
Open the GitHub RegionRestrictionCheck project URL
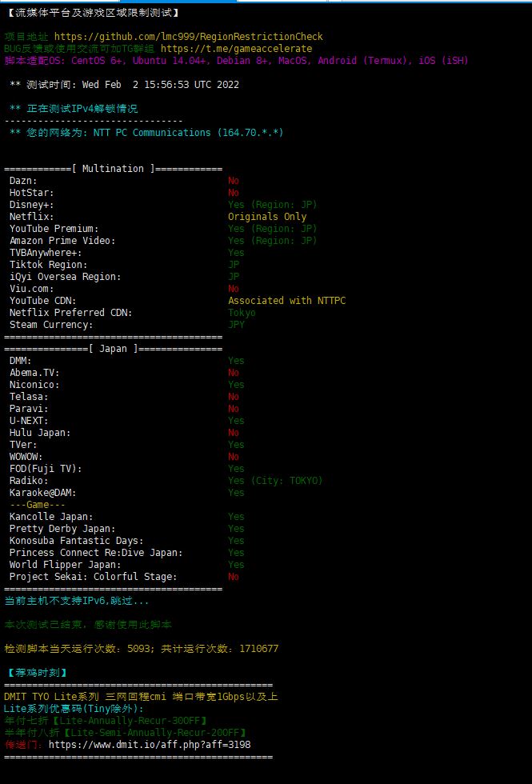tap(189, 37)
